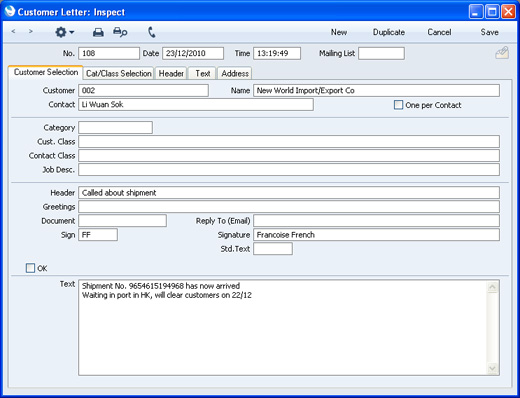The height and width of the screenshot is (398, 520).
Task: Click the Customer field 002
Action: coord(144,90)
